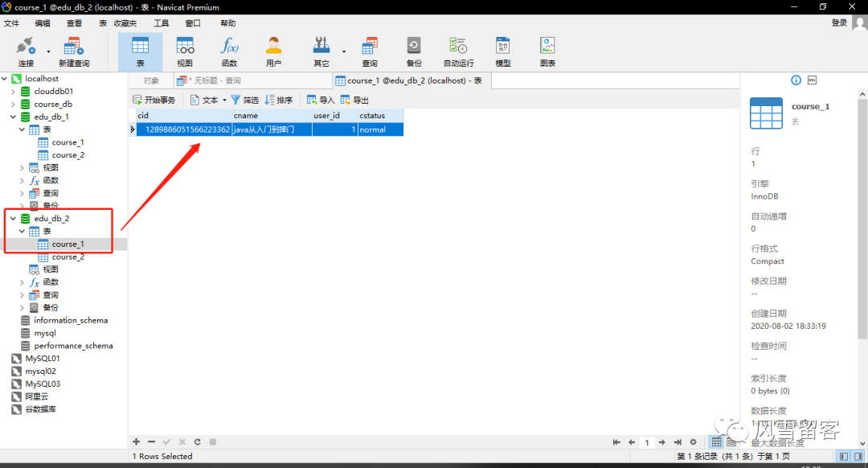Open the 自动运行 (Automation) toolbar icon
Image resolution: width=868 pixels, height=468 pixels.
click(x=458, y=52)
